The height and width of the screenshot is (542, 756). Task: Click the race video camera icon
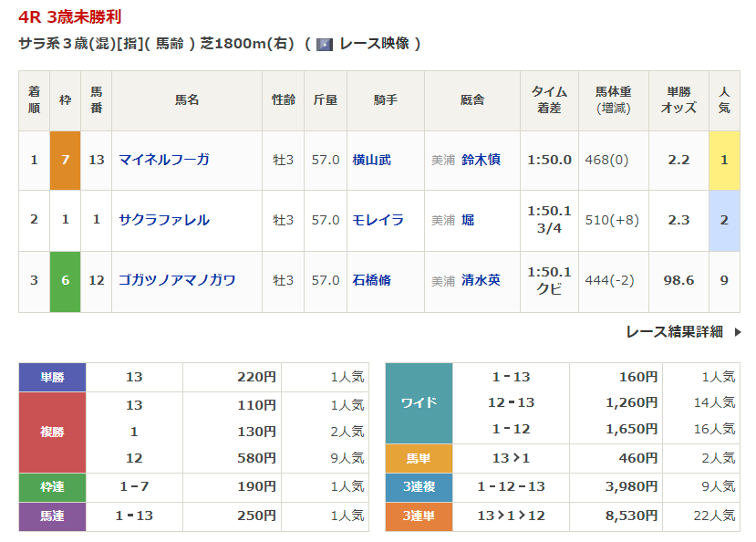325,44
